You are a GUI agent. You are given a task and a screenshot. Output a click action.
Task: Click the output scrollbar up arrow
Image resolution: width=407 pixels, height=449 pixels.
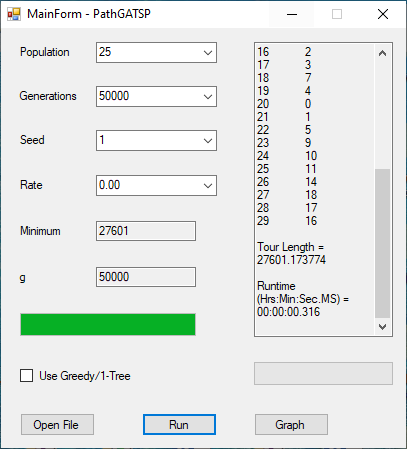(x=382, y=53)
